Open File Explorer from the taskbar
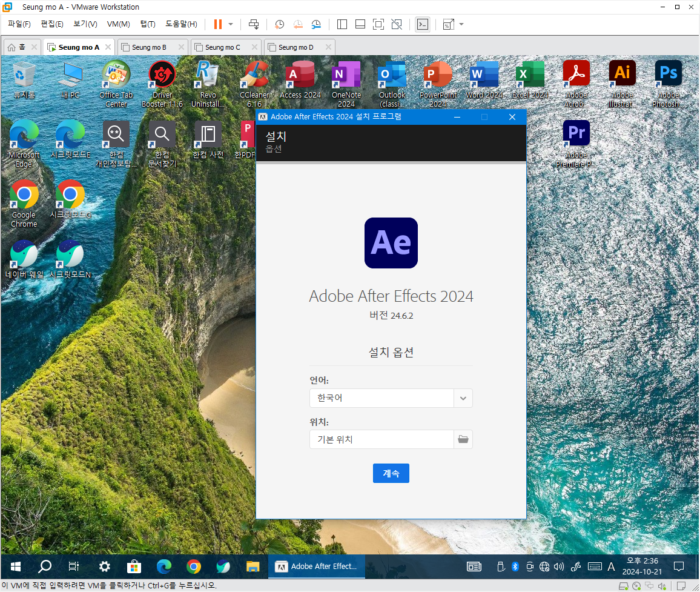Screen dimensions: 700x592 253,567
